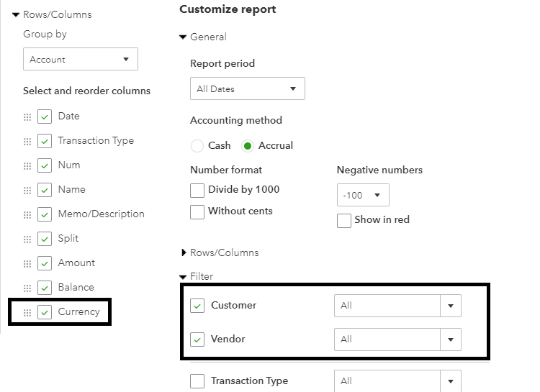This screenshot has width=540, height=392.
Task: Click the drag handle beside Amount column
Action: 27,264
